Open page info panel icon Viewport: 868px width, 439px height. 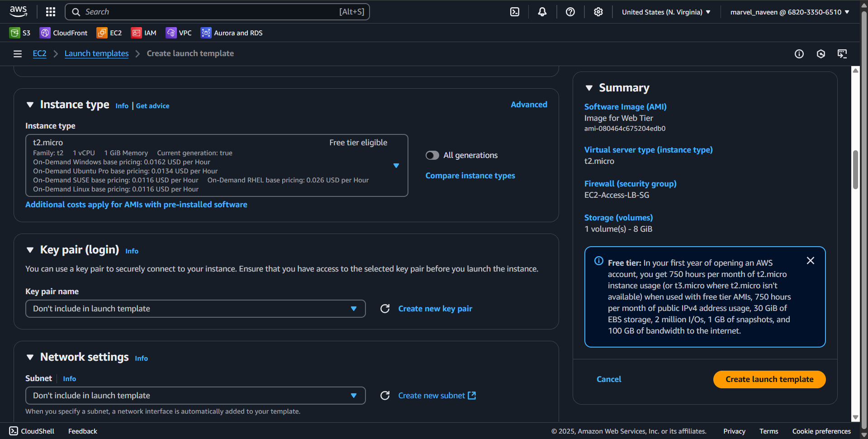pyautogui.click(x=799, y=54)
